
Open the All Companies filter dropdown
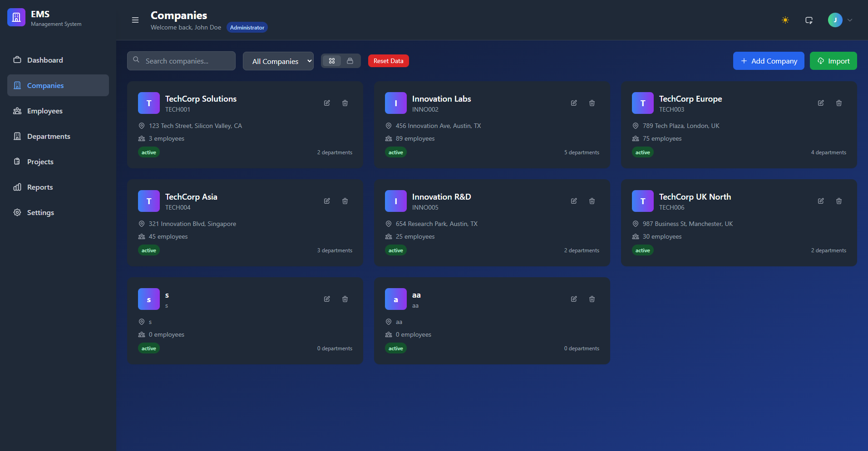pyautogui.click(x=278, y=61)
